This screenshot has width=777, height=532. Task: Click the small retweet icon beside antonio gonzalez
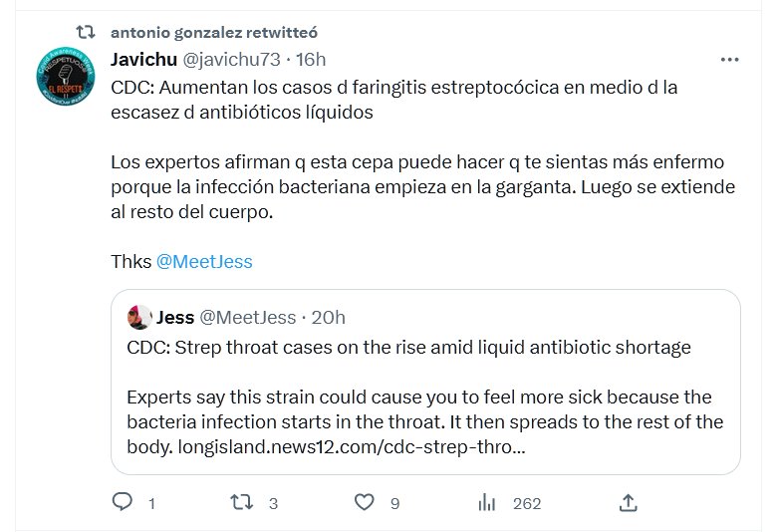(86, 33)
